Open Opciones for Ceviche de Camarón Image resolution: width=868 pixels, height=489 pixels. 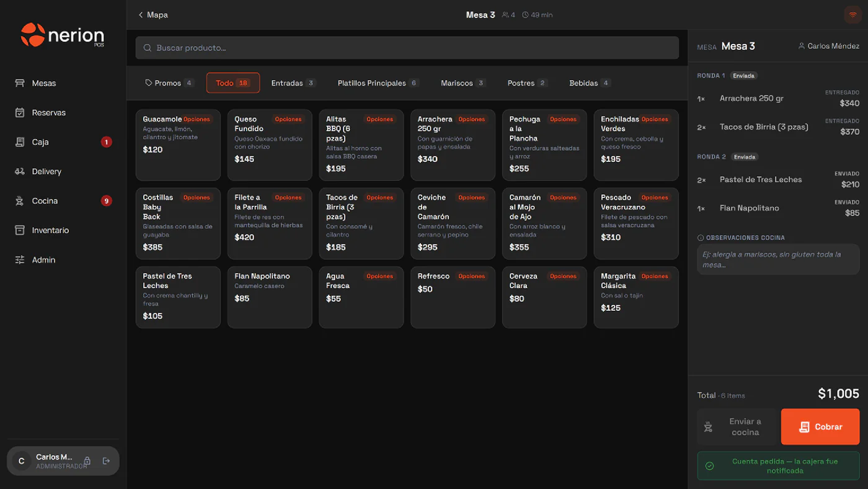point(472,197)
